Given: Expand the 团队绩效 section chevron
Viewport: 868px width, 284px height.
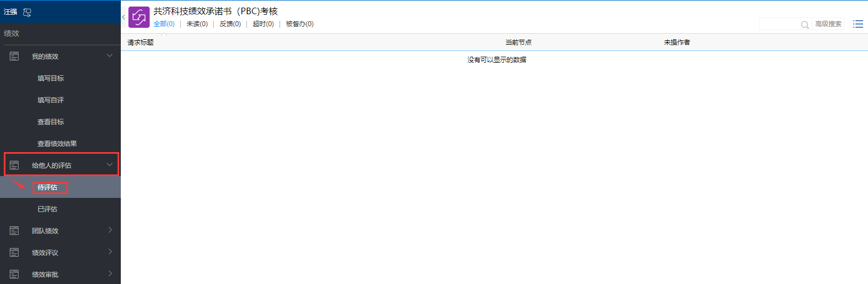Looking at the screenshot, I should click(x=110, y=230).
